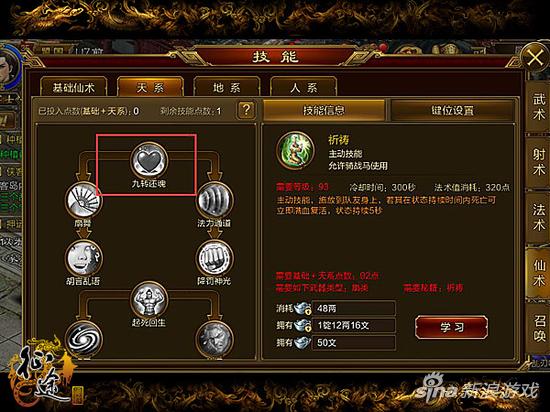Open the 射术 side category
The height and width of the screenshot is (412, 550).
pos(538,162)
